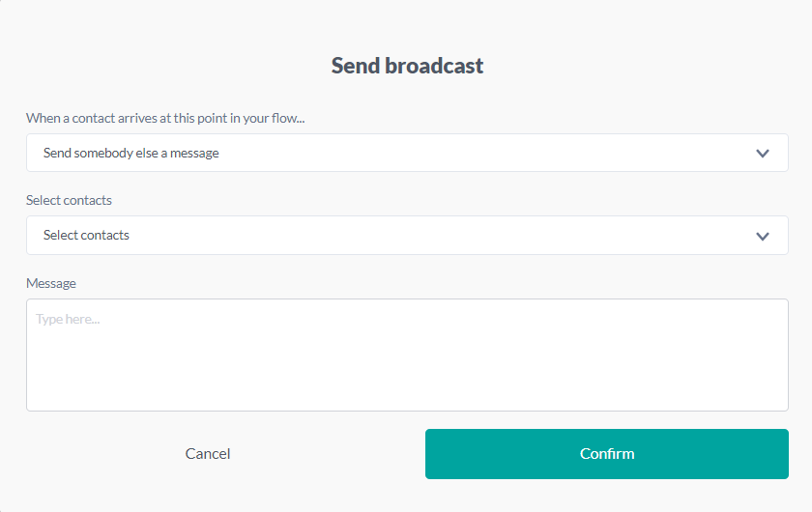Click Cancel to dismiss the broadcast dialog

click(x=208, y=453)
